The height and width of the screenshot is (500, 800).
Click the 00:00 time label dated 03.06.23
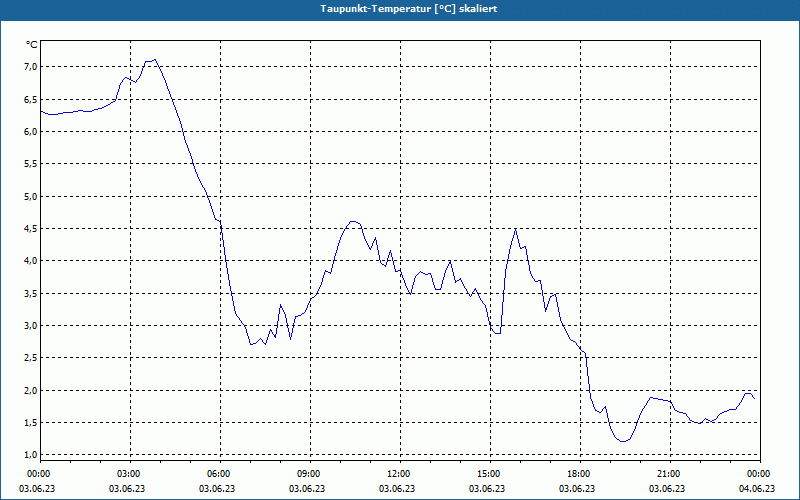coord(37,474)
